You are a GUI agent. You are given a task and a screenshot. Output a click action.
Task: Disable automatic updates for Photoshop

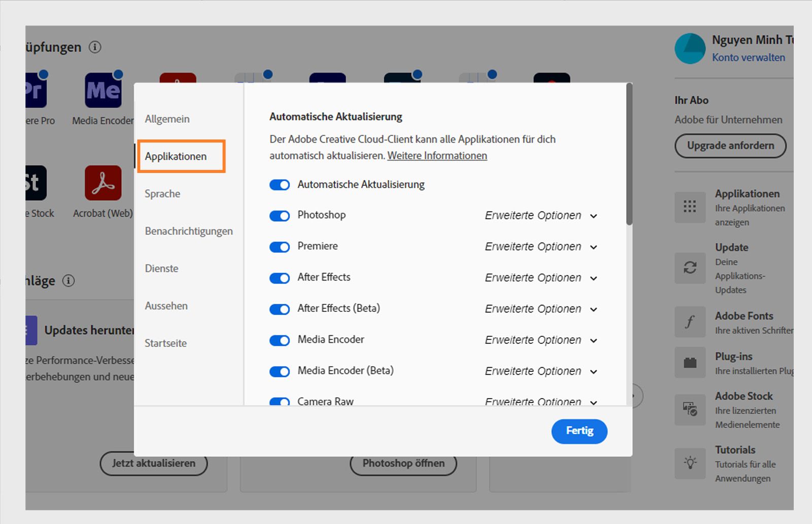tap(279, 216)
